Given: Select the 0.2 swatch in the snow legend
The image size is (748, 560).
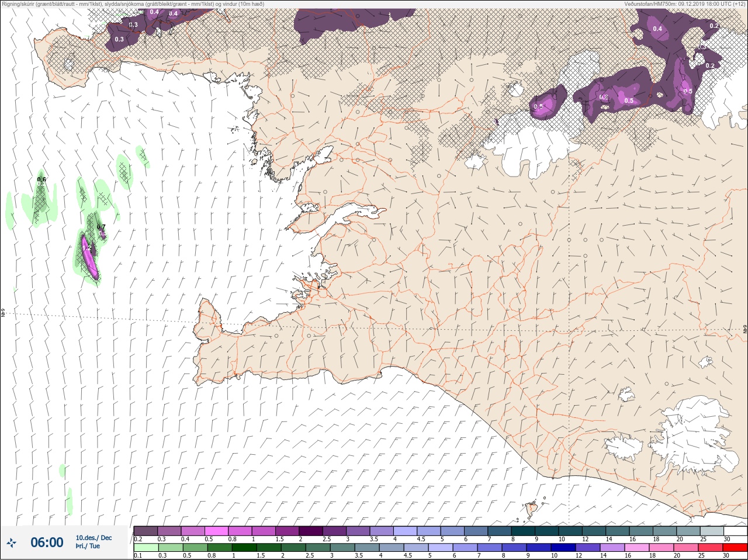Looking at the screenshot, I should tap(146, 531).
